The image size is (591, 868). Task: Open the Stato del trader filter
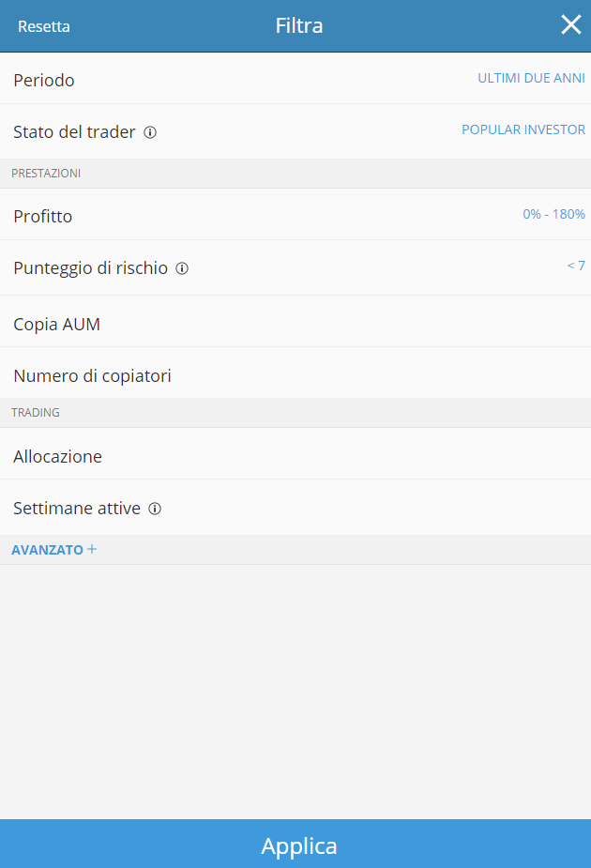[295, 131]
